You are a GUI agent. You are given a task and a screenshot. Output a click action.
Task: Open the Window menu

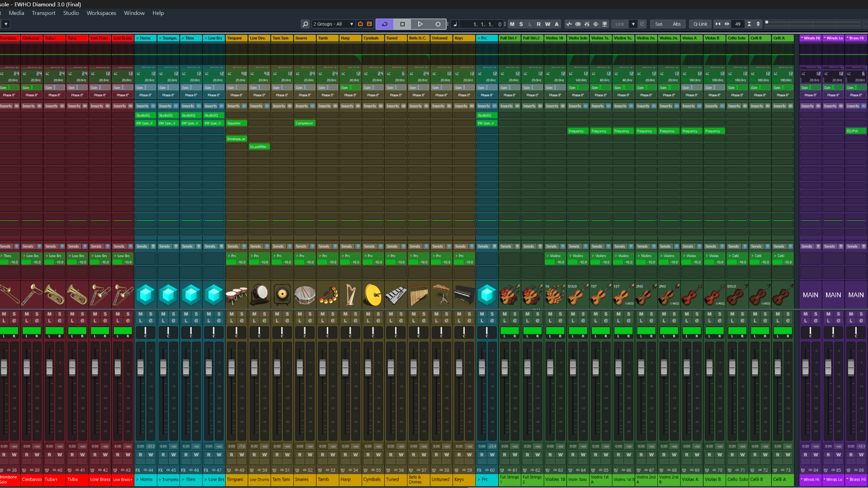pos(134,13)
